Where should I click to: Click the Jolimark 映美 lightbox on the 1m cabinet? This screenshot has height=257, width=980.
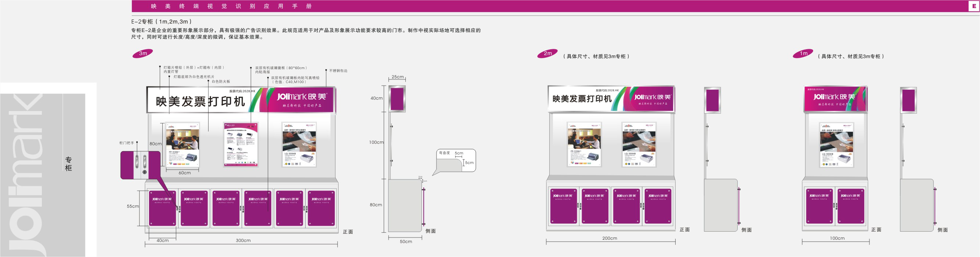pyautogui.click(x=835, y=99)
